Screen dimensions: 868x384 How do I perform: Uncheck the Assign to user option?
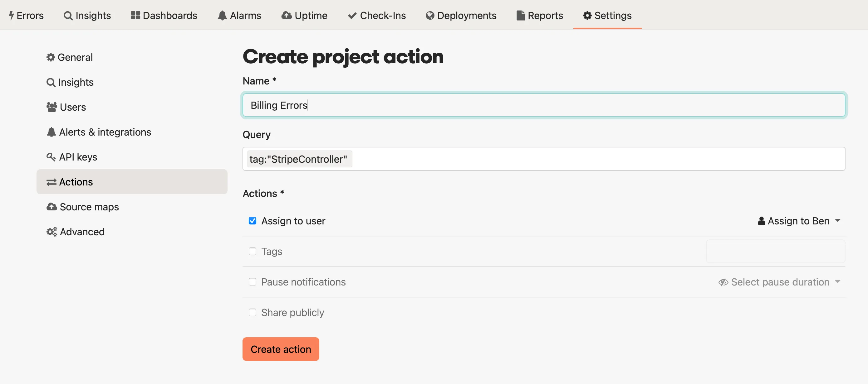[253, 221]
